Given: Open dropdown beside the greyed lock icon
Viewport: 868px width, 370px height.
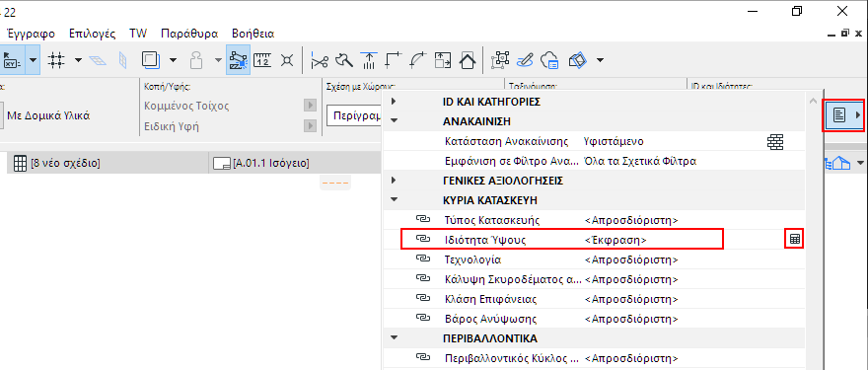Looking at the screenshot, I should 218,60.
